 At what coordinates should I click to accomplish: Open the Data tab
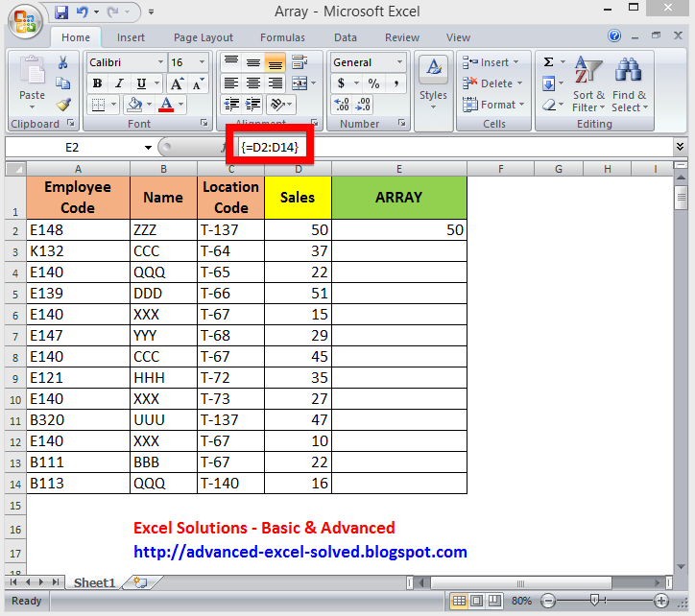(x=346, y=37)
